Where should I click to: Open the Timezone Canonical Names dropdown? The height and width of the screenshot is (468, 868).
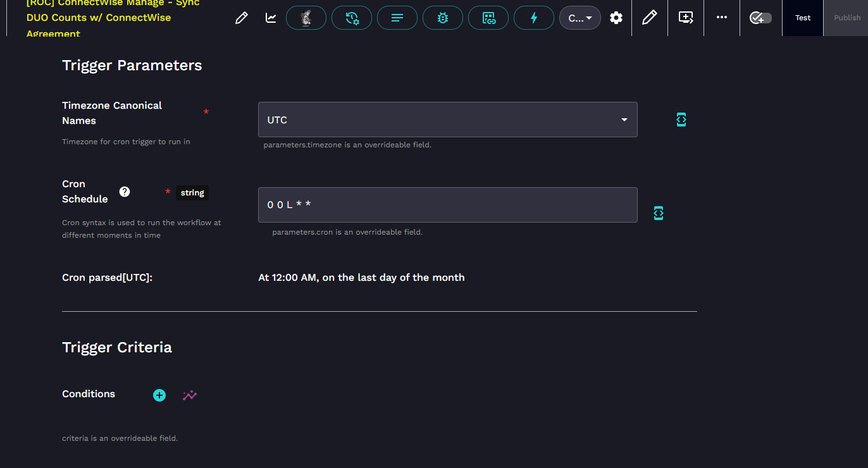pos(447,120)
